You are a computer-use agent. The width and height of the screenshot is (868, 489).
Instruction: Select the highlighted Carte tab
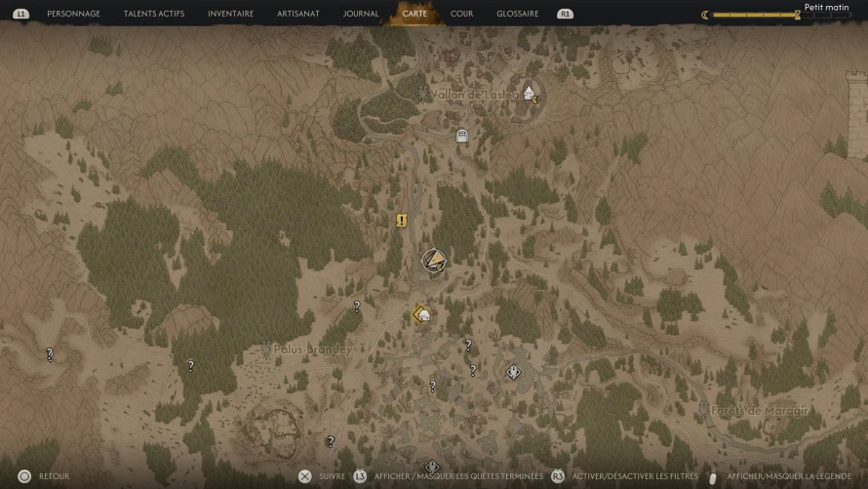pos(414,14)
